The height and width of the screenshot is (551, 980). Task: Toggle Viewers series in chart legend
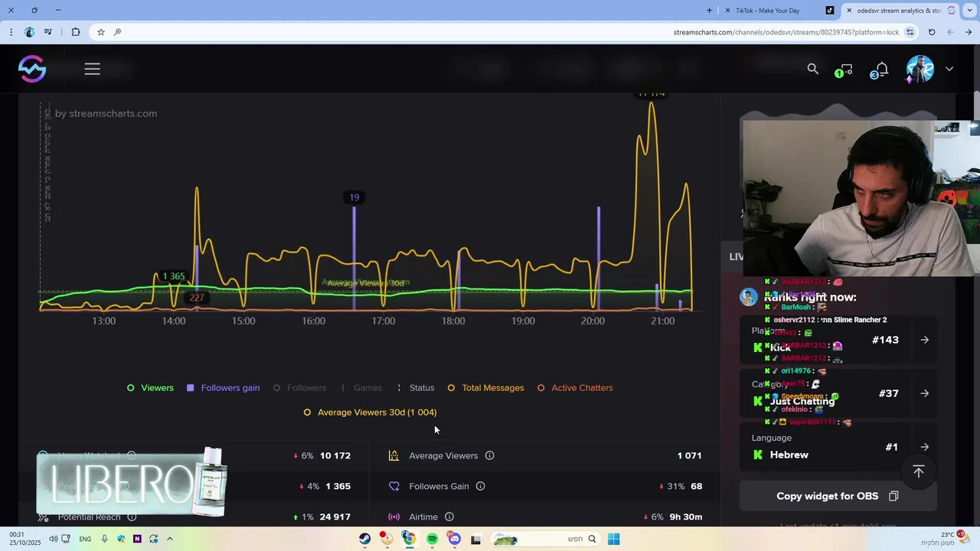150,388
